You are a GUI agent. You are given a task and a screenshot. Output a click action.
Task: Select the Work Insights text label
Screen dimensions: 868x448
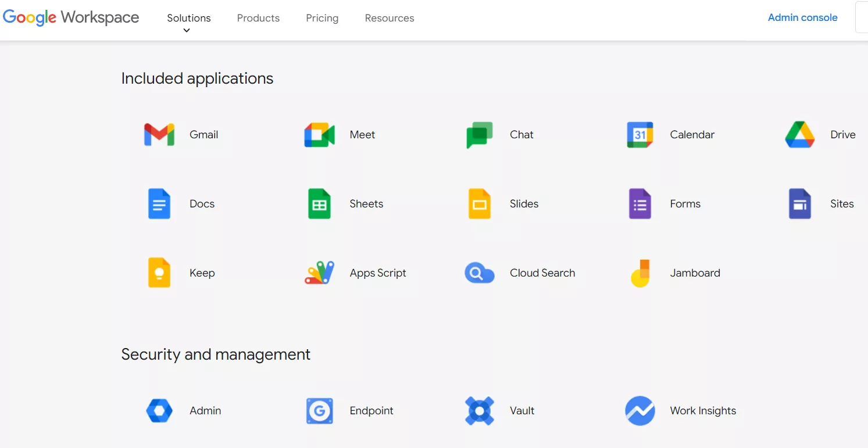pyautogui.click(x=703, y=411)
